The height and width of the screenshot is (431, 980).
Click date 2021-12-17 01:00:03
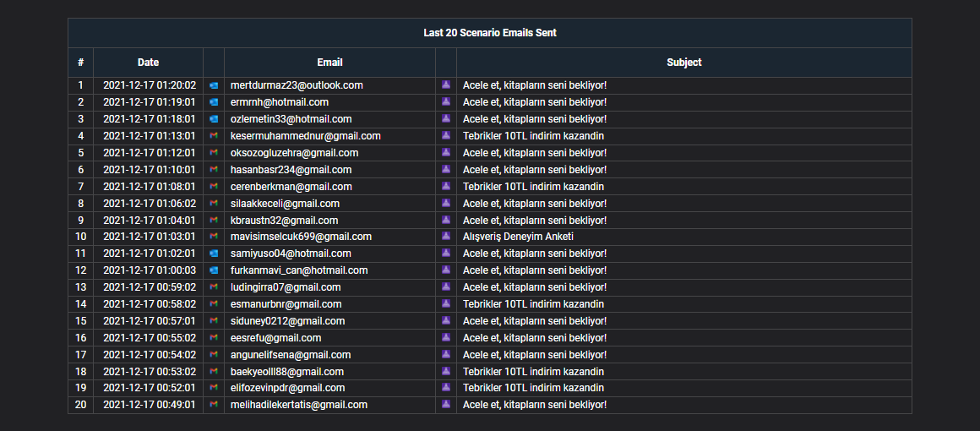point(150,270)
